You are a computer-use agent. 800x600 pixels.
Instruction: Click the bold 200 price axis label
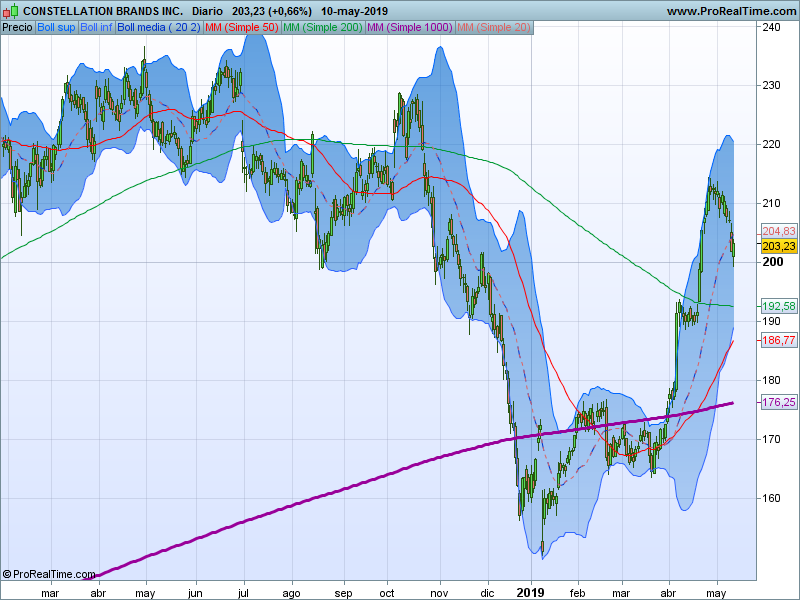[x=772, y=262]
